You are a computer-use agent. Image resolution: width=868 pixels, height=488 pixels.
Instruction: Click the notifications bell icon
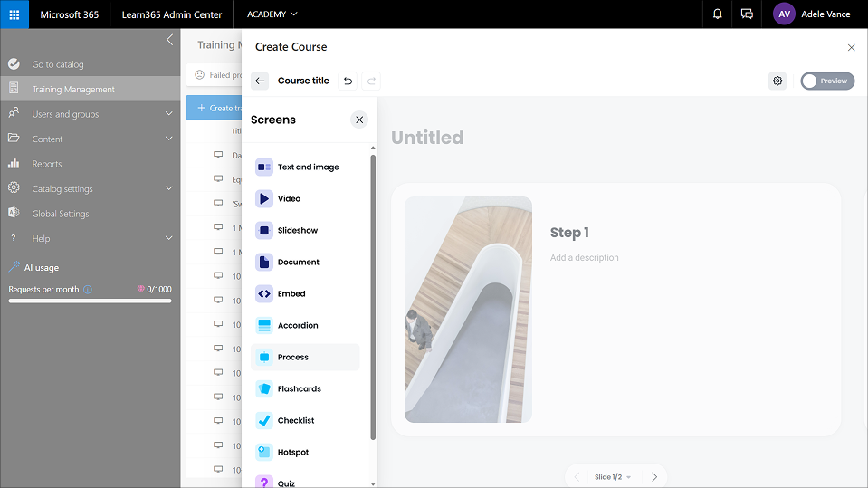pos(718,14)
